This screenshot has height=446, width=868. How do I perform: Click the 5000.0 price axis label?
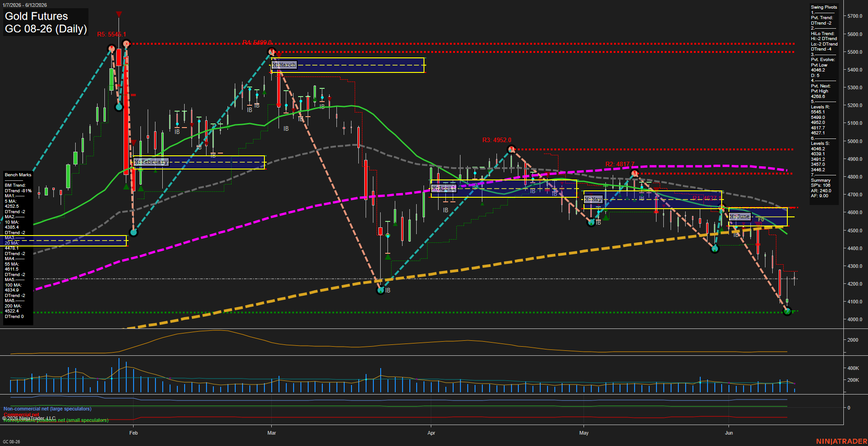pyautogui.click(x=855, y=141)
